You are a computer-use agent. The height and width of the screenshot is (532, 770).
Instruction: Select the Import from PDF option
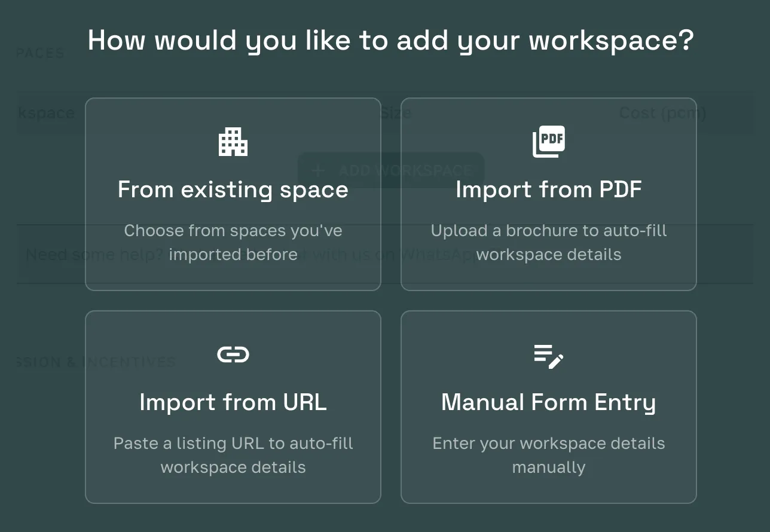[x=549, y=194]
